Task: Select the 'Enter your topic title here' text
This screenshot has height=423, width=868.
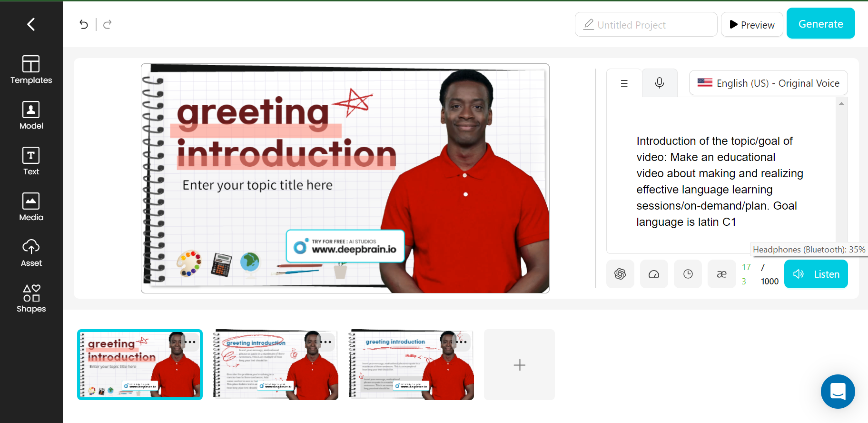Action: (x=257, y=185)
